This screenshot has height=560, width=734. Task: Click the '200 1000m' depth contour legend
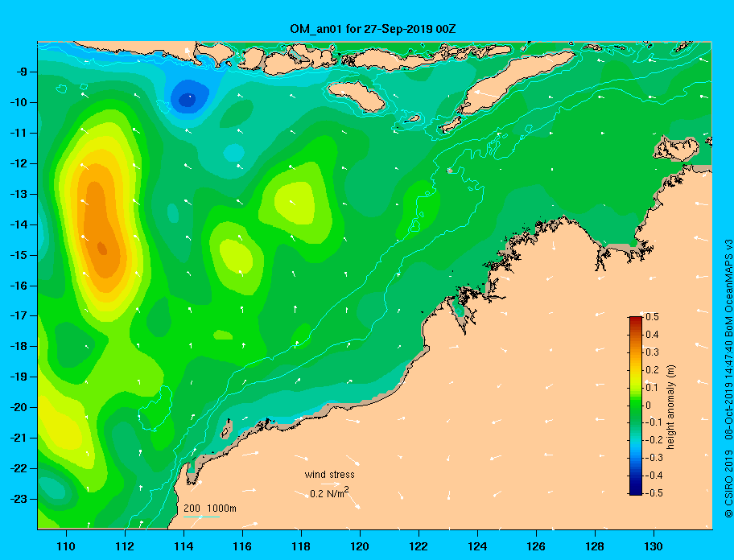point(210,509)
